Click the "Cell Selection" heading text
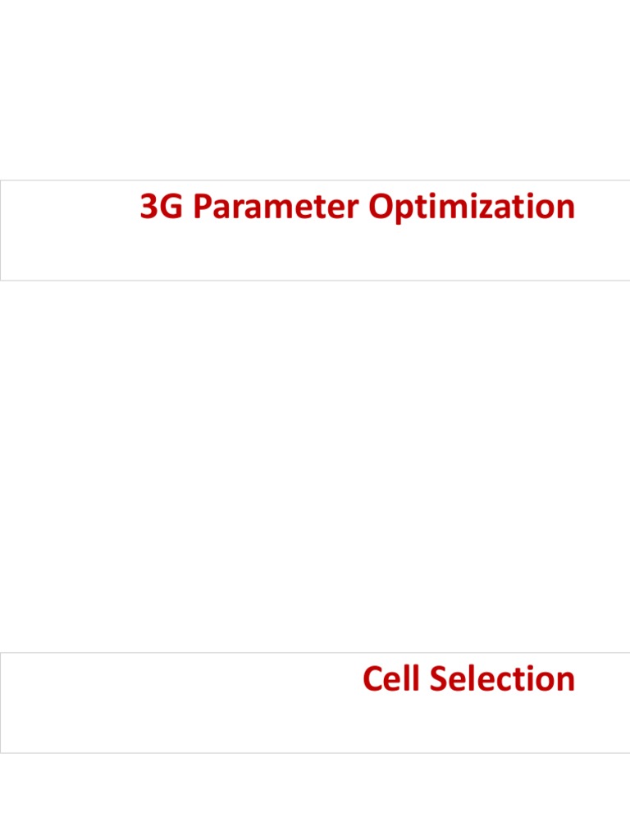The height and width of the screenshot is (840, 630). pos(468,679)
